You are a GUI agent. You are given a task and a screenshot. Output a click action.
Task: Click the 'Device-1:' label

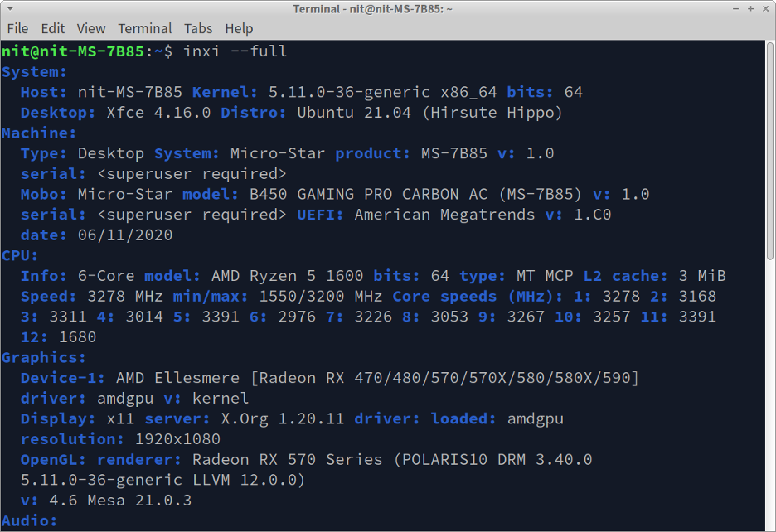(63, 378)
